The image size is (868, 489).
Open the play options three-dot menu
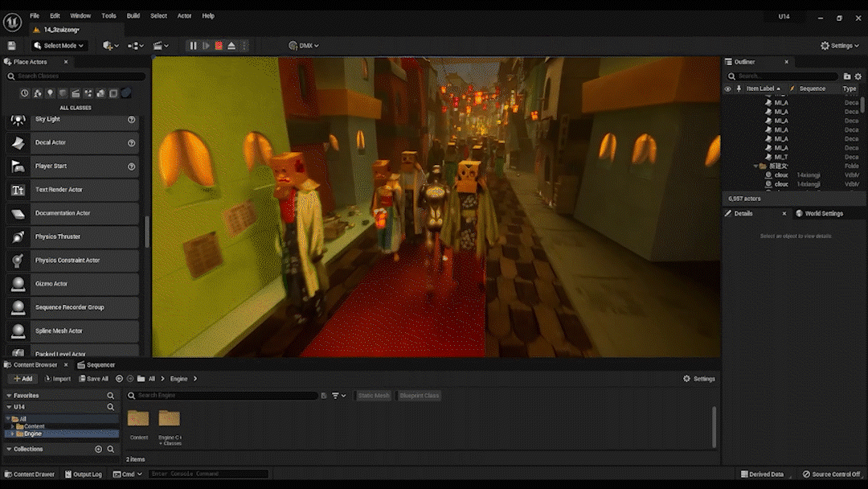pyautogui.click(x=244, y=46)
